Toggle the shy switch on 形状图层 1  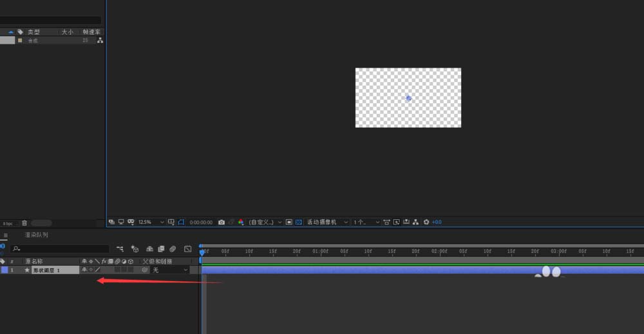point(84,270)
